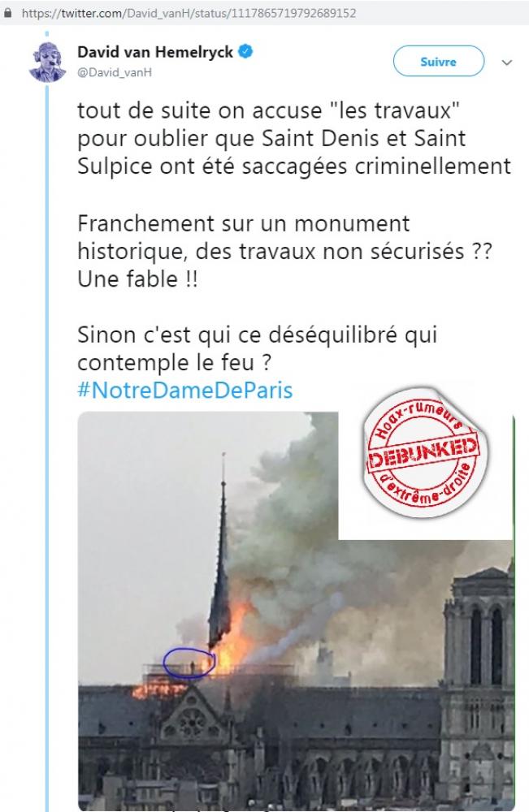
Task: Open the #NotreDameDeParis hashtag
Action: pyautogui.click(x=185, y=390)
